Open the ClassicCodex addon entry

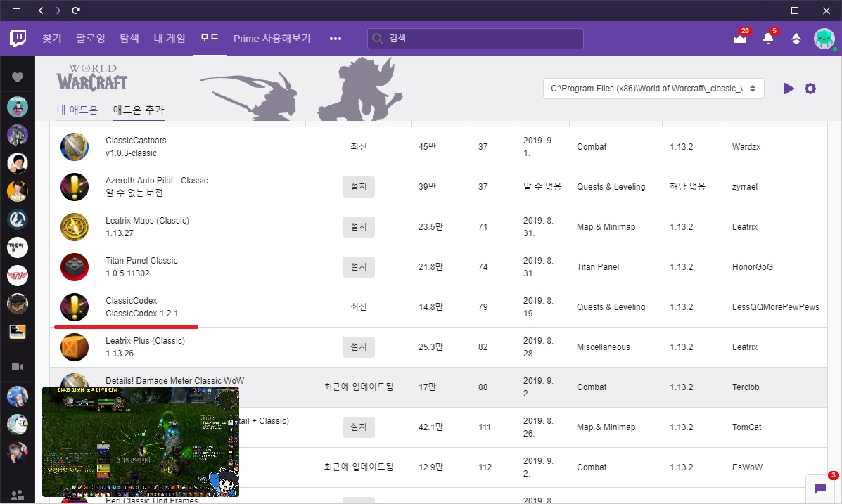132,301
